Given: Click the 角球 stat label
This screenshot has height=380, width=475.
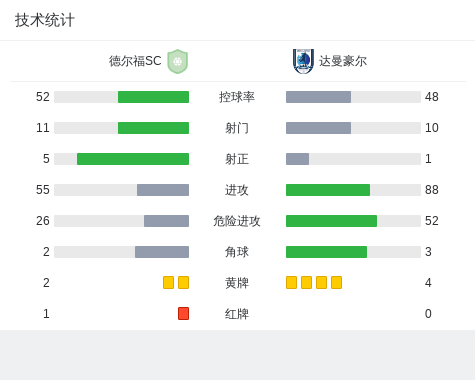Looking at the screenshot, I should coord(237,252).
